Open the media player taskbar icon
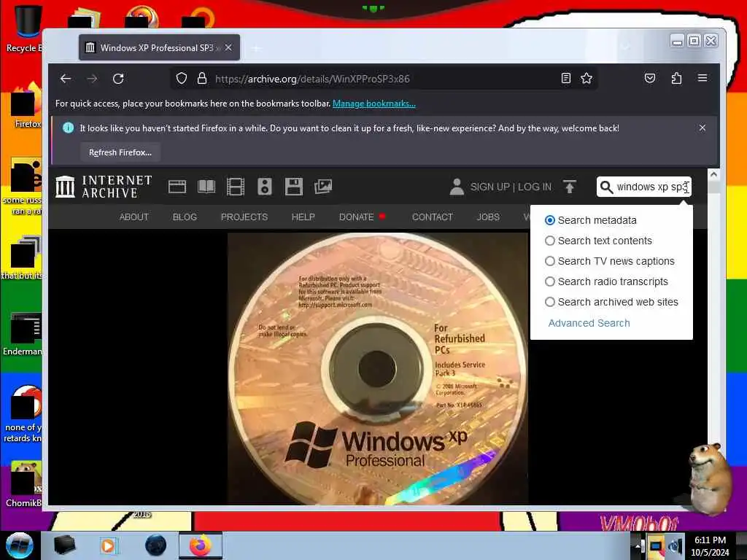Image resolution: width=747 pixels, height=560 pixels. click(x=108, y=545)
